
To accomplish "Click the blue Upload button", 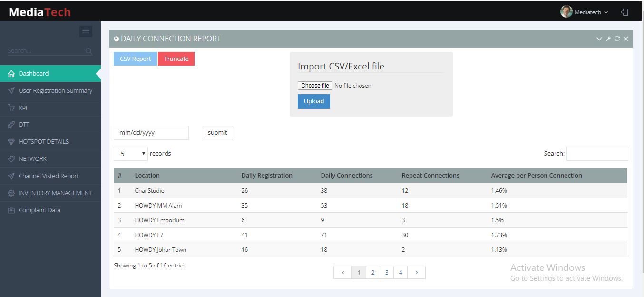I will pos(313,101).
